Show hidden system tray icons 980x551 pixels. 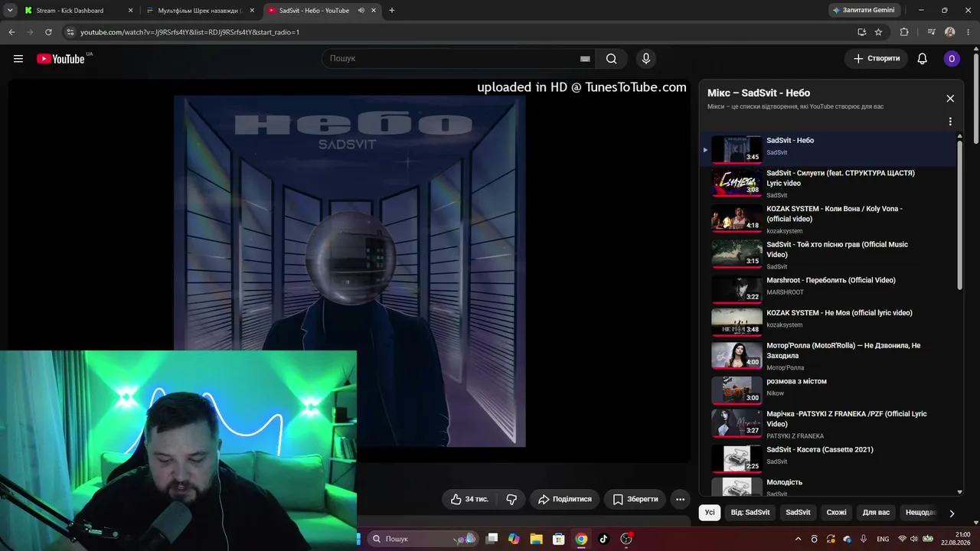(799, 539)
